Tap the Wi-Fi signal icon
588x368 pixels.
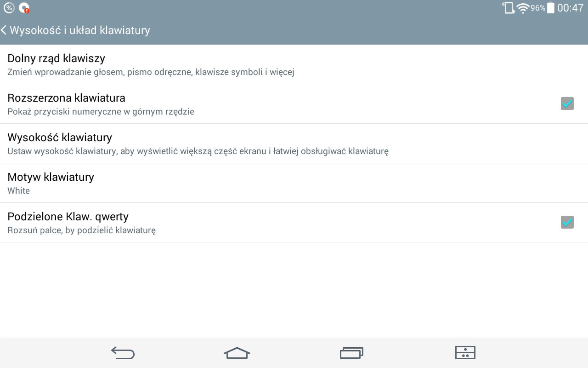tap(523, 8)
